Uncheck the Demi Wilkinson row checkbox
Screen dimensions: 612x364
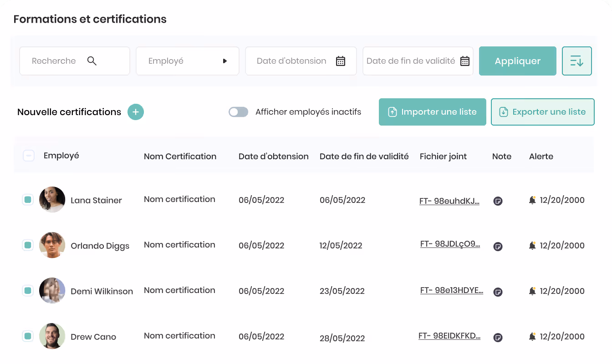[28, 290]
